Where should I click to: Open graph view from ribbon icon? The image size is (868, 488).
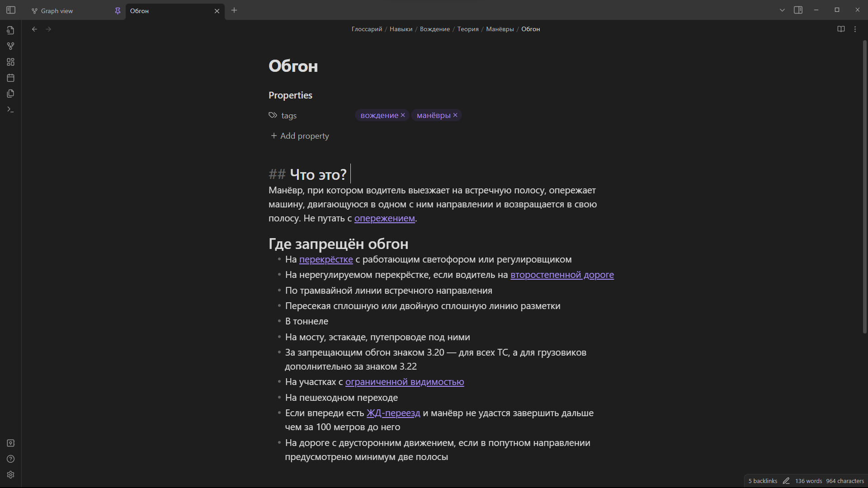[11, 46]
